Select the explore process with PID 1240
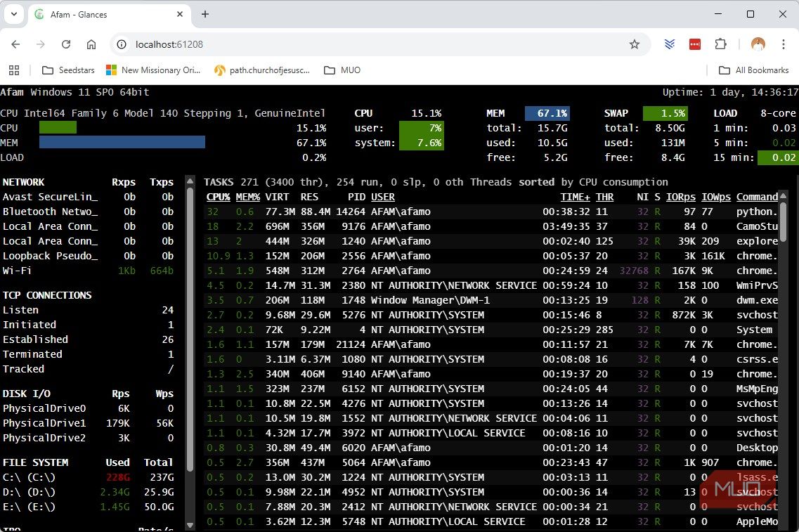 [x=492, y=241]
